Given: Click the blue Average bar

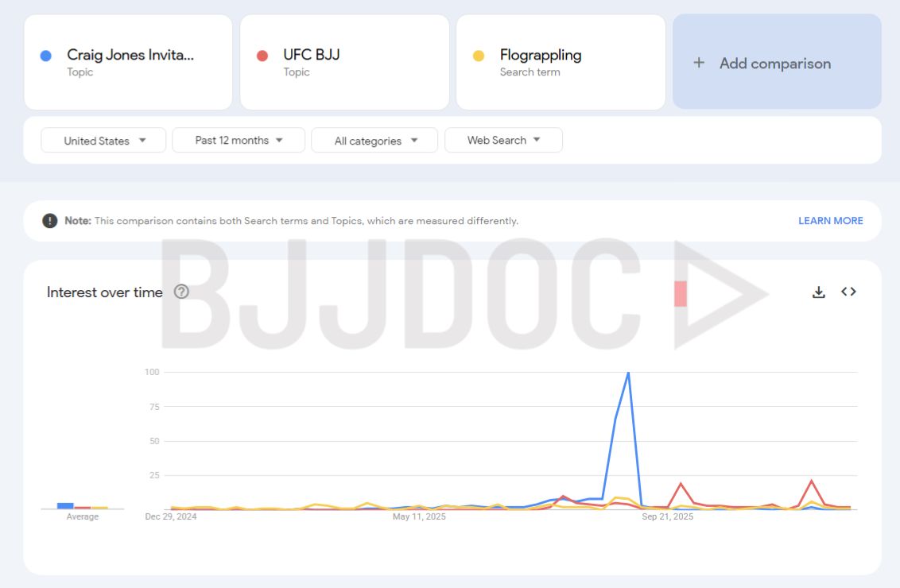Looking at the screenshot, I should coord(65,505).
